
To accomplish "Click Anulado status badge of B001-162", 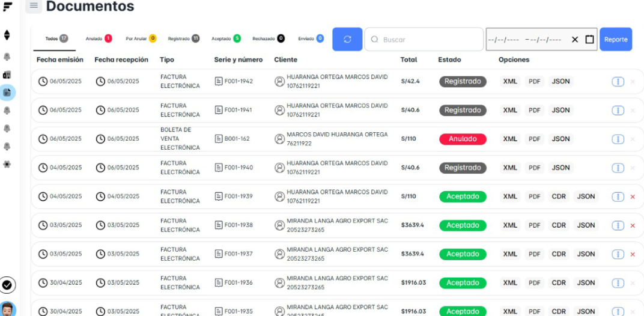I will (463, 139).
